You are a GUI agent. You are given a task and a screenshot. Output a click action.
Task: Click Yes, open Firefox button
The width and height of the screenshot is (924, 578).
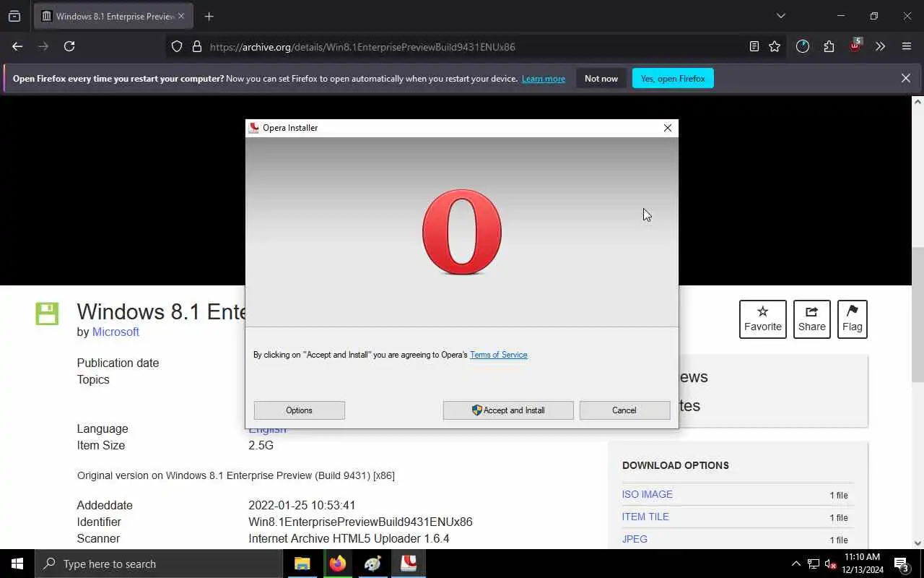click(x=673, y=79)
